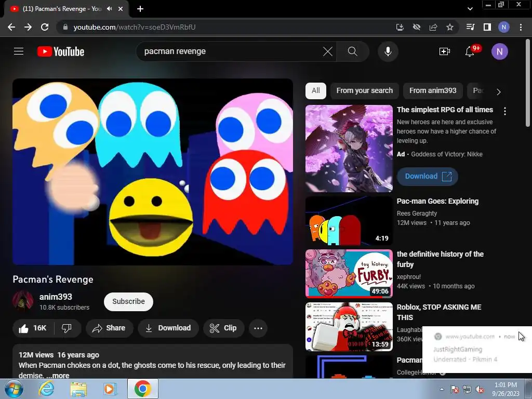Click the crossed-out eye icon in the address bar
The height and width of the screenshot is (399, 532).
pyautogui.click(x=417, y=27)
